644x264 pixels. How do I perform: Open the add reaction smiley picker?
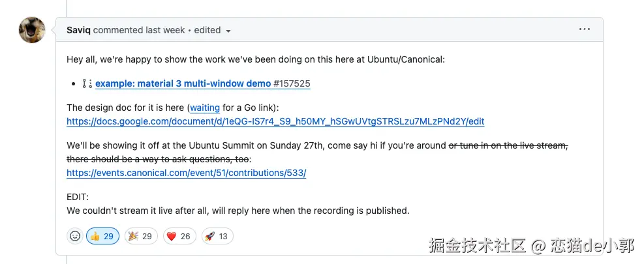[x=75, y=236]
